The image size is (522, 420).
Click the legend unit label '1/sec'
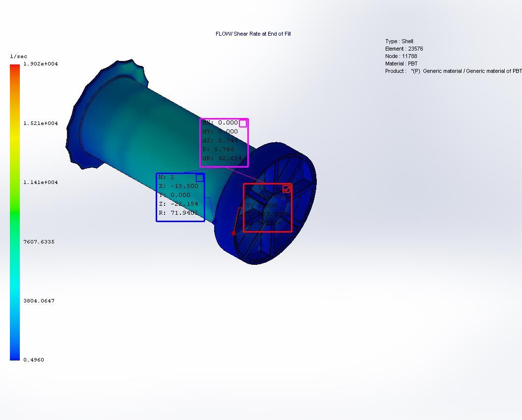click(19, 57)
